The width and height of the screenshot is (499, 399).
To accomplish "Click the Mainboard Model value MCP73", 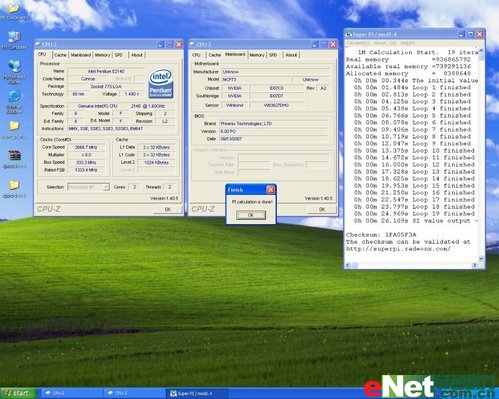I will pyautogui.click(x=256, y=80).
